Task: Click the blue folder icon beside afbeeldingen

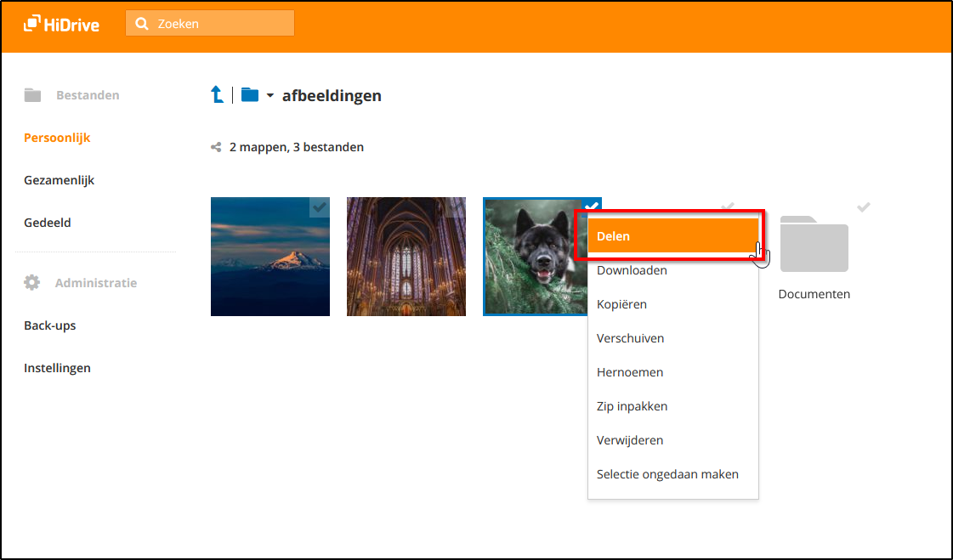Action: (x=249, y=94)
